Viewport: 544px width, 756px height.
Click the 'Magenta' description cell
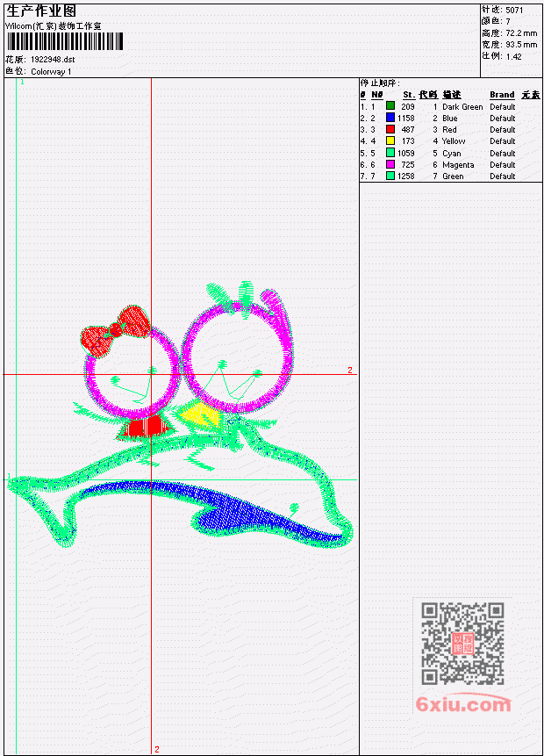point(458,165)
